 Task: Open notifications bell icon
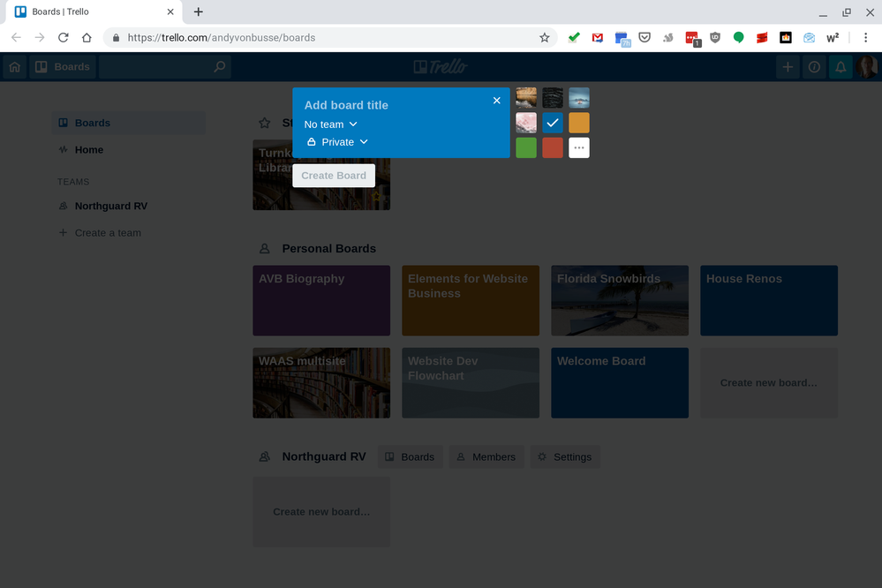tap(841, 67)
